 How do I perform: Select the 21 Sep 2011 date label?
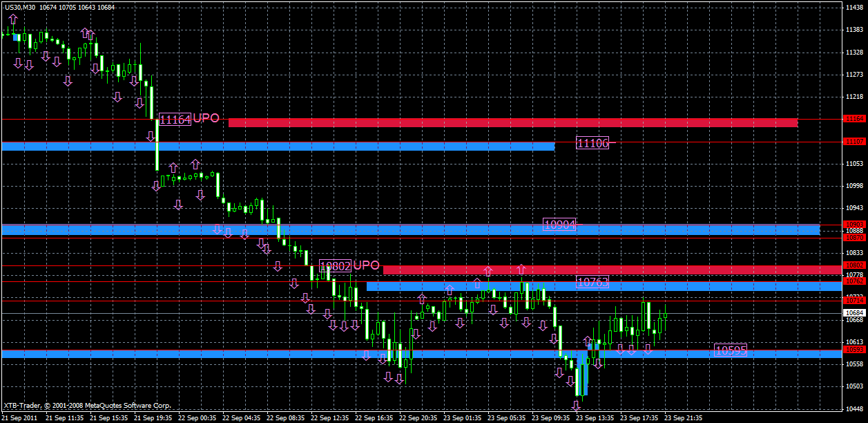[x=20, y=417]
